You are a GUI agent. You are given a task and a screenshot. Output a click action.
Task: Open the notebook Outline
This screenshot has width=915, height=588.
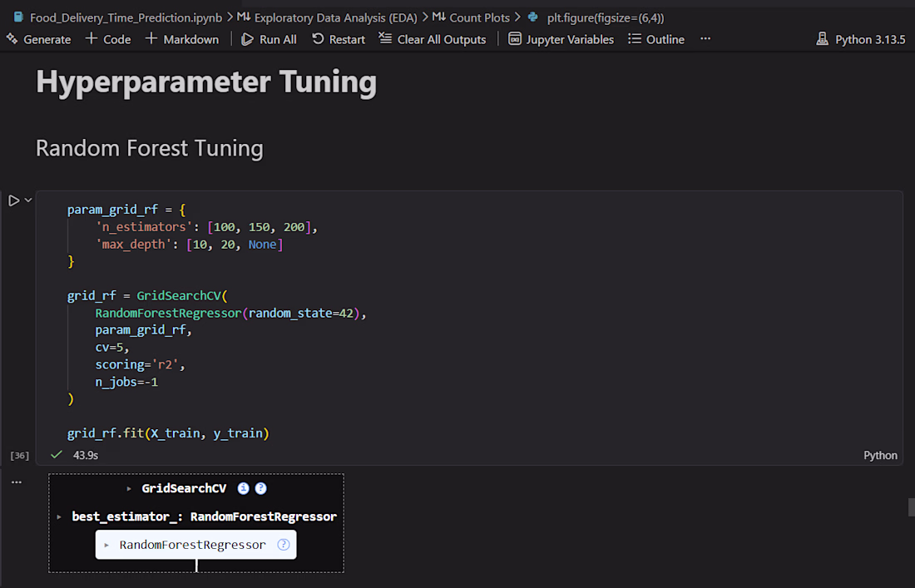coord(656,39)
